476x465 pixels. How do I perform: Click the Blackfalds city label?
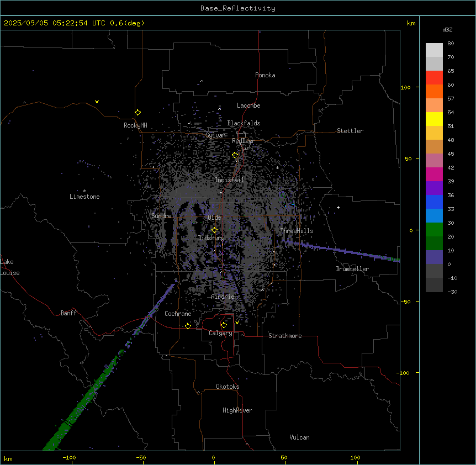pos(244,123)
